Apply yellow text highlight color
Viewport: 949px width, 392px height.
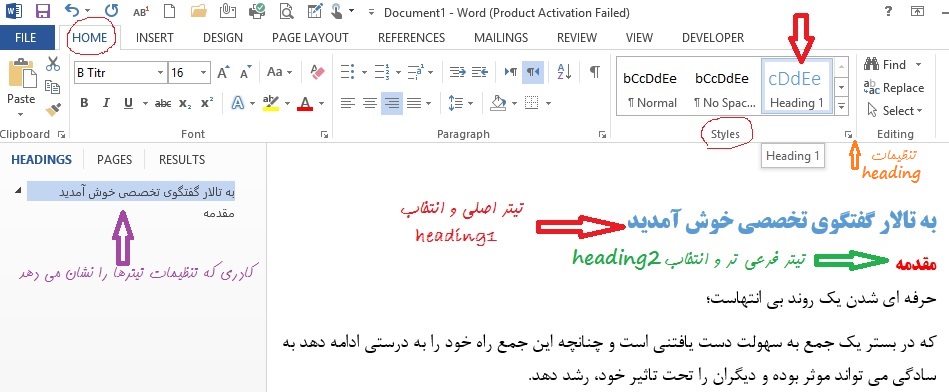[x=271, y=103]
